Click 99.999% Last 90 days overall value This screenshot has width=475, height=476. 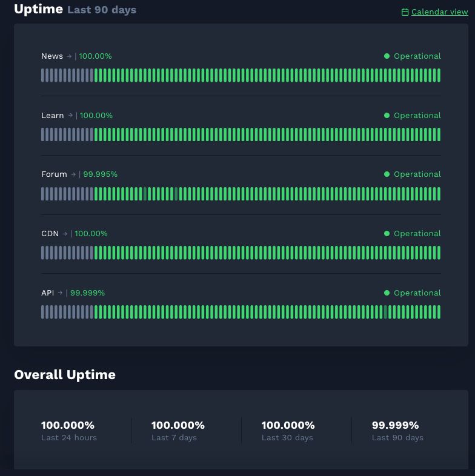(x=396, y=425)
